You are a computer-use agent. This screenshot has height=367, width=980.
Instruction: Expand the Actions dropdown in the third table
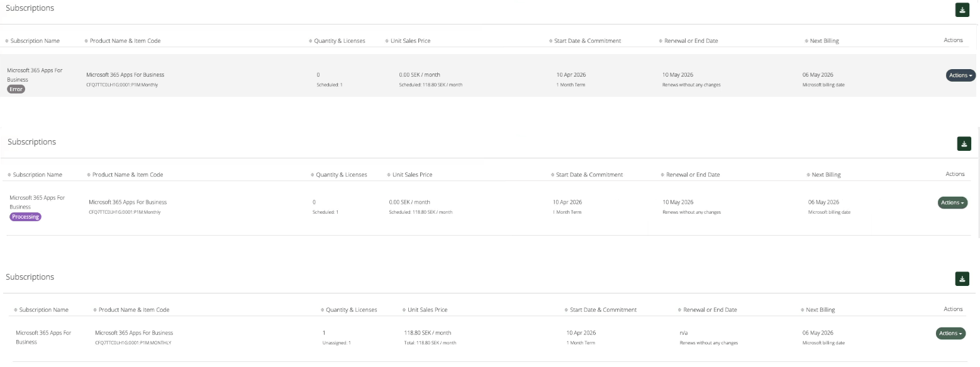point(950,333)
